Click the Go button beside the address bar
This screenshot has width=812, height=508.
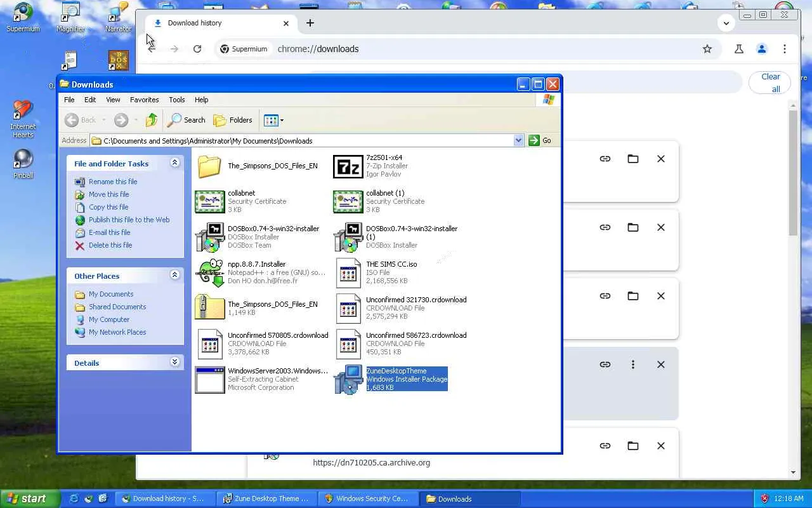(540, 140)
